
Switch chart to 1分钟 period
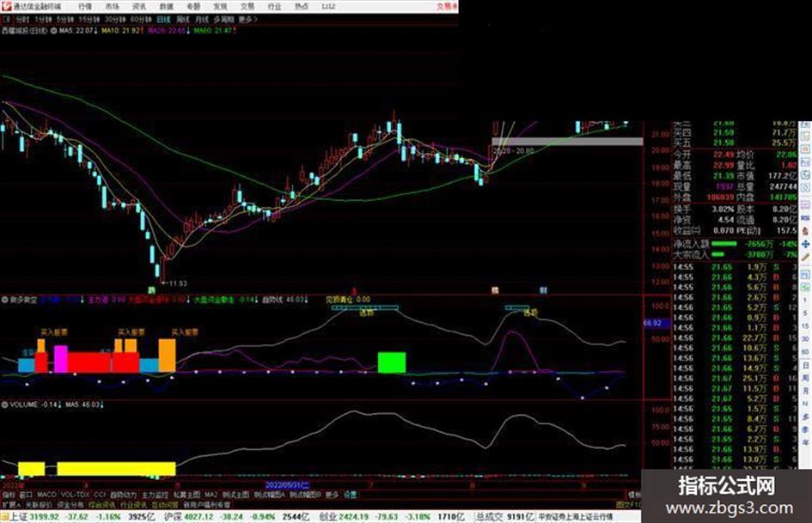(43, 19)
